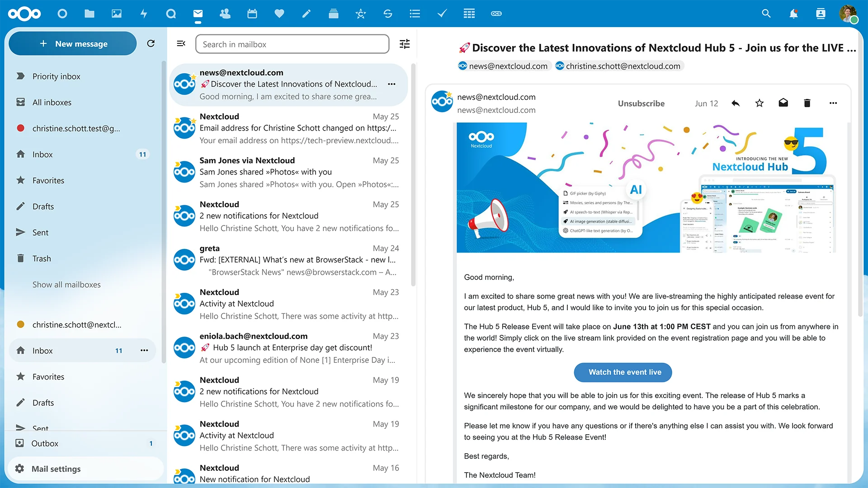
Task: Open the email about Email address changed
Action: (x=288, y=128)
